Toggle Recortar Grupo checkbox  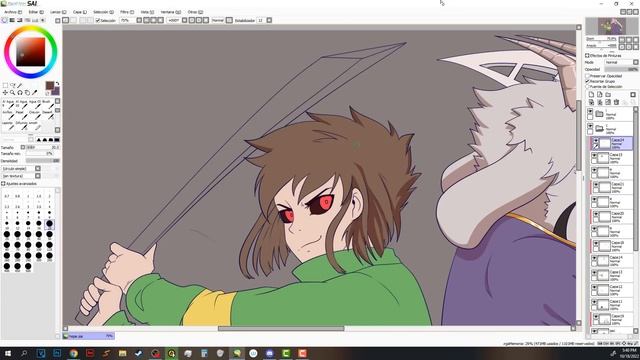588,81
